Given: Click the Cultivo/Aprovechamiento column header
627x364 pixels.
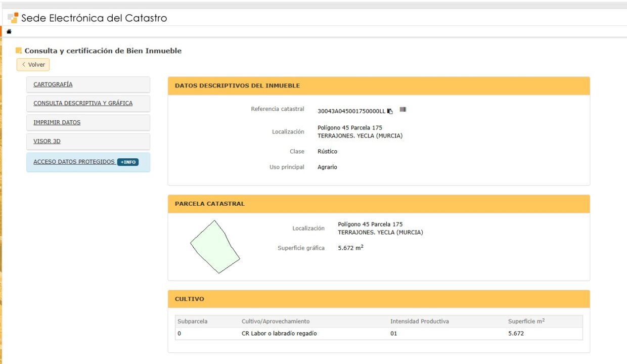Looking at the screenshot, I should click(x=276, y=322).
